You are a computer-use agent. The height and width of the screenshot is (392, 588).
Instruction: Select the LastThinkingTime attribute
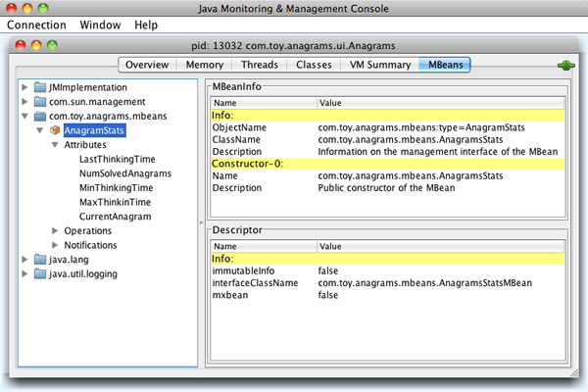point(116,159)
